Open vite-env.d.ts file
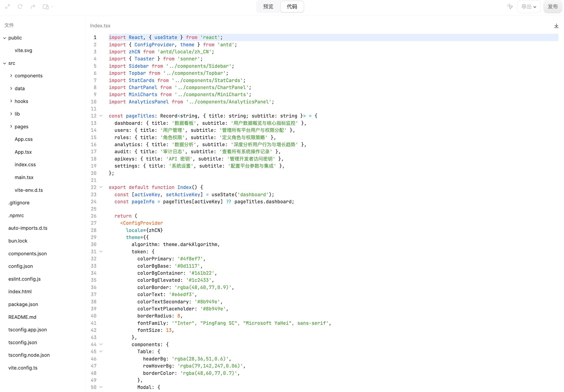 pos(29,190)
